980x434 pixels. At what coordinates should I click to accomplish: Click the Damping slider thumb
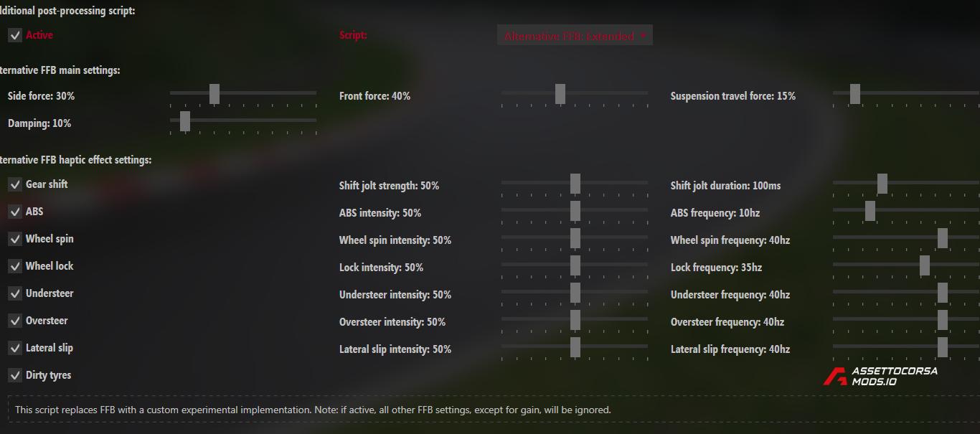point(185,121)
